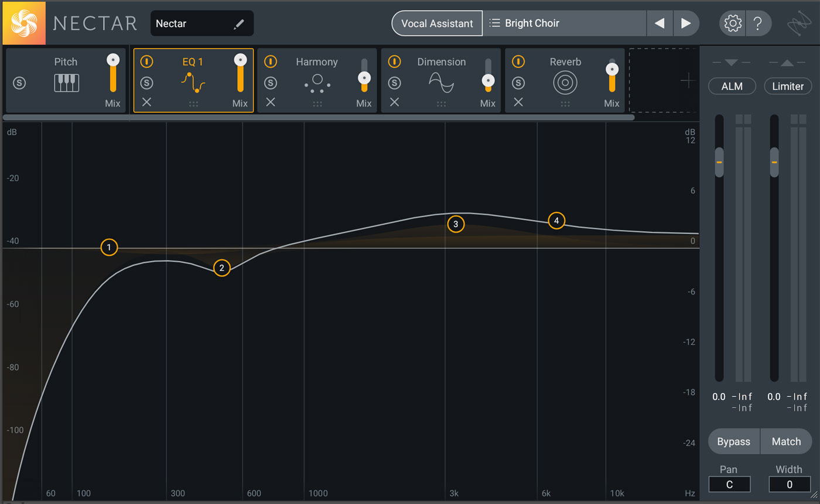Select the Dimension module wave icon
This screenshot has height=504, width=820.
441,83
